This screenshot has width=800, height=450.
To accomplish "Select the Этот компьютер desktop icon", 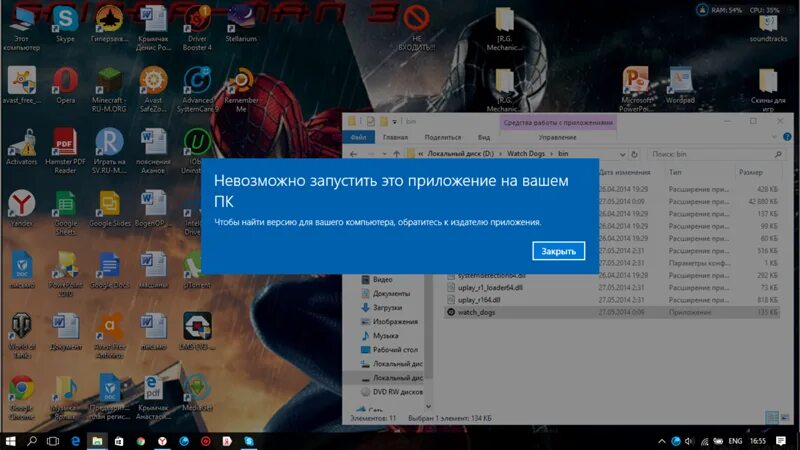I will click(21, 28).
